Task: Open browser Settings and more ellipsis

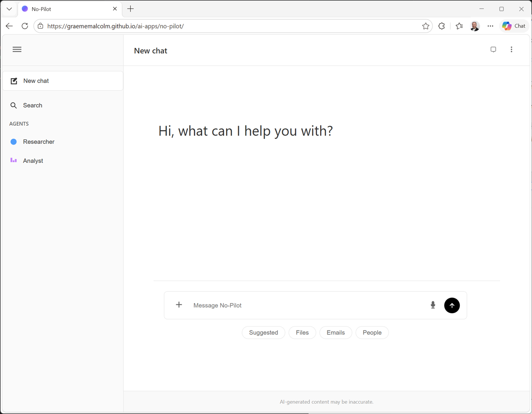Action: [x=490, y=26]
